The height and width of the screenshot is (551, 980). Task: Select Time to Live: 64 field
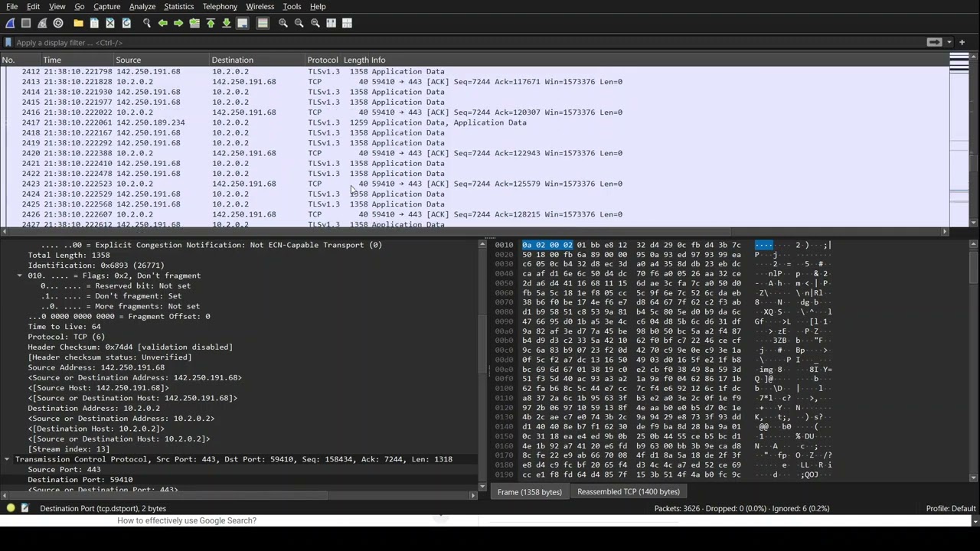64,327
